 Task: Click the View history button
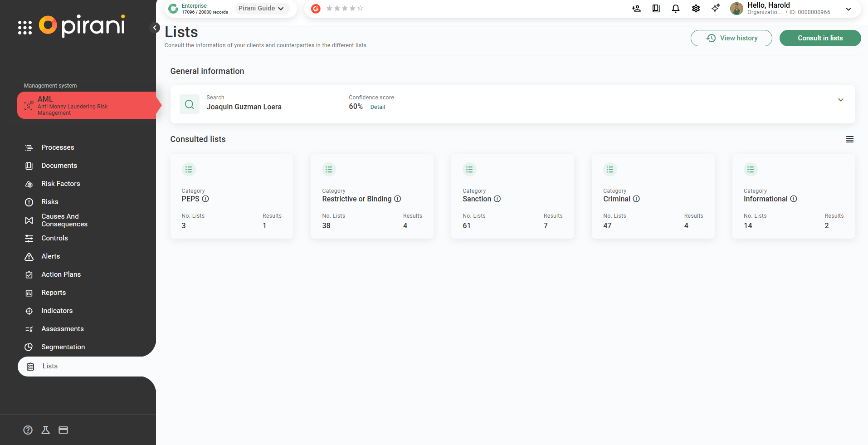(x=731, y=38)
